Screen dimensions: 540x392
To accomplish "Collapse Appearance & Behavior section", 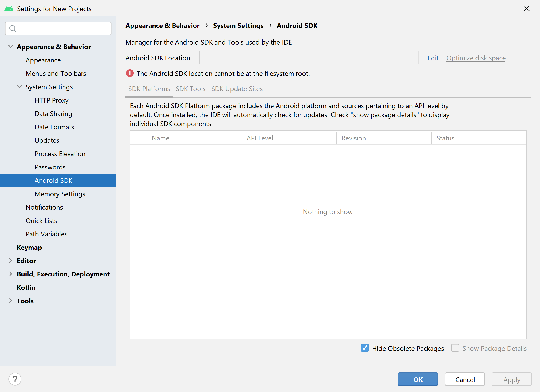I will tap(10, 46).
